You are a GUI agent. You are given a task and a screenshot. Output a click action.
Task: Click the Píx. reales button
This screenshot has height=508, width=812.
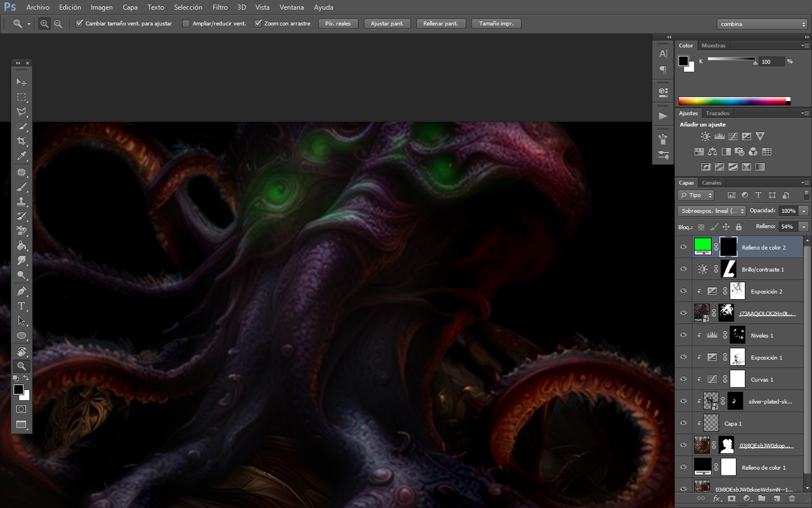coord(338,23)
